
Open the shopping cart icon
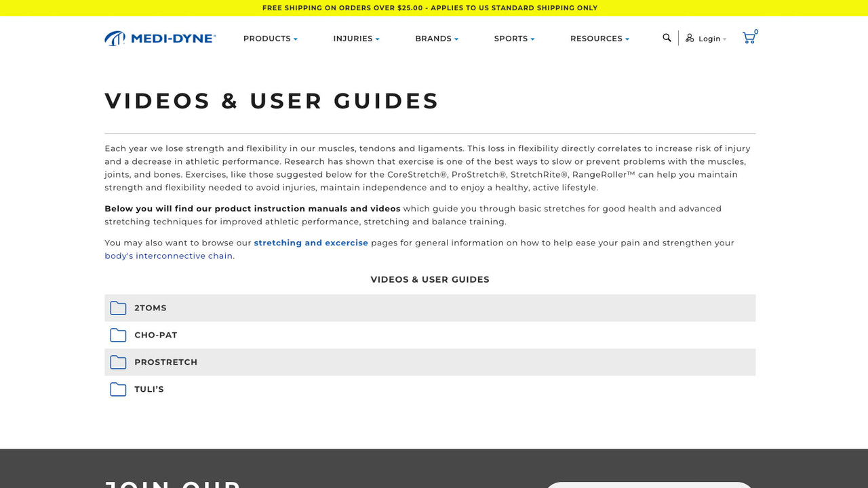tap(749, 37)
